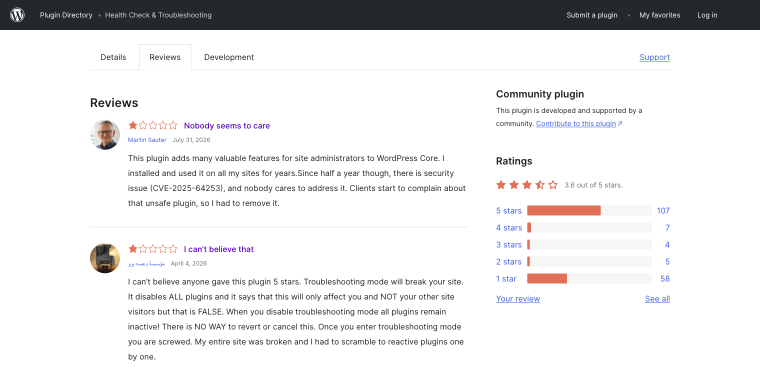Select the Reviews tab
The image size is (760, 380).
pyautogui.click(x=165, y=57)
